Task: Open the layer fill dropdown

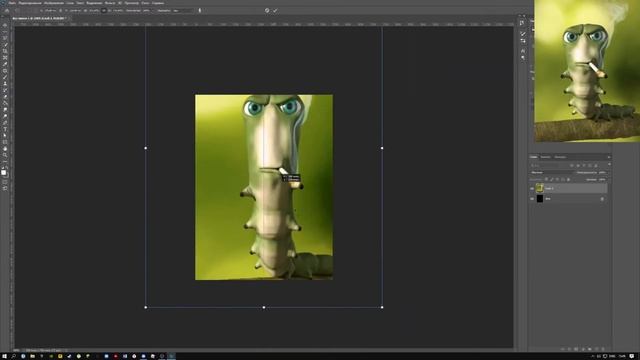Action: [602, 180]
